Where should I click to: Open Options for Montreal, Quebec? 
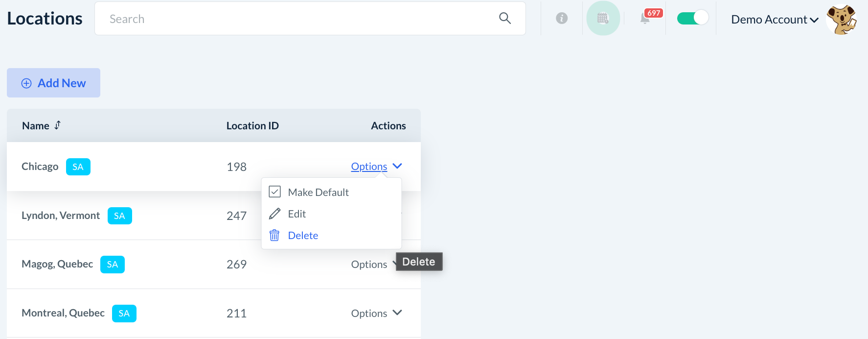click(x=376, y=313)
